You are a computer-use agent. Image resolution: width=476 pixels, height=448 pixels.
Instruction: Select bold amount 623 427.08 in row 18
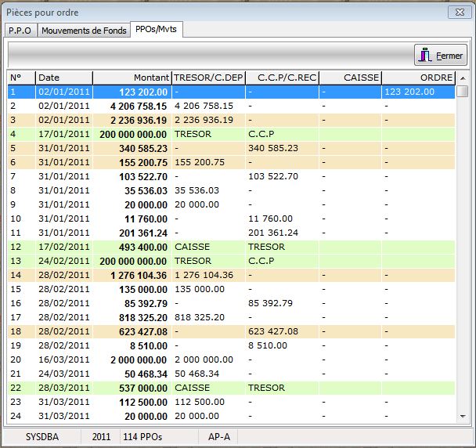pos(143,331)
